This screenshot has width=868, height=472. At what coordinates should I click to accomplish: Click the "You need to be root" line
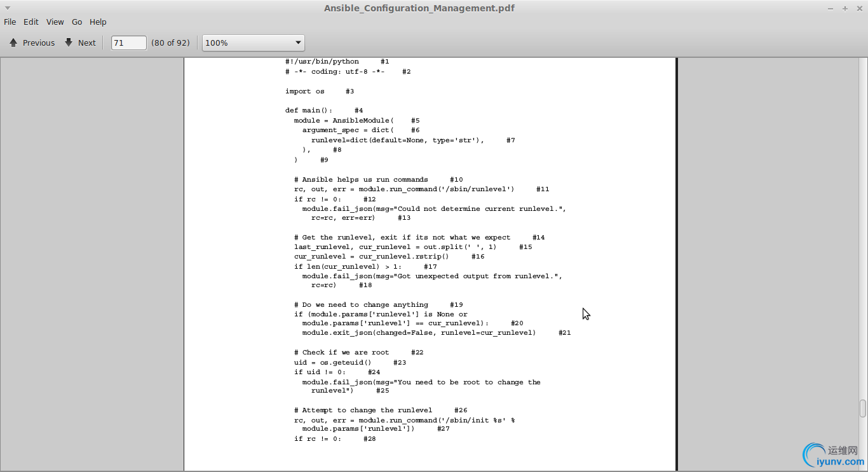(x=421, y=382)
